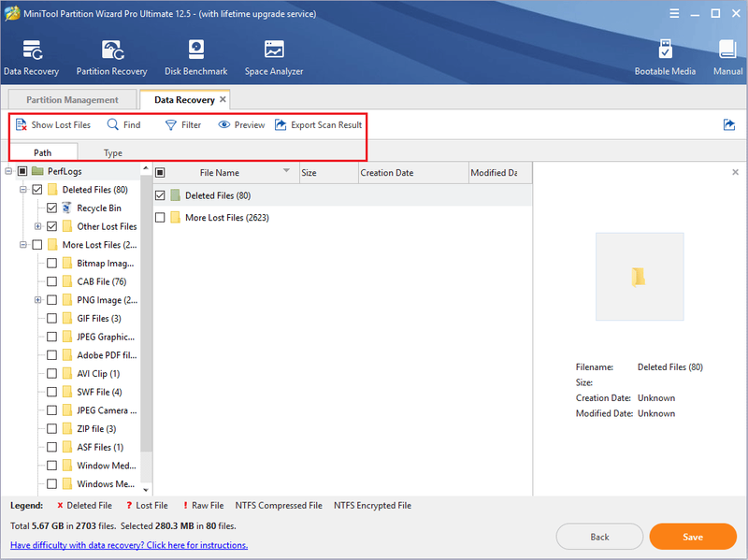Screen dimensions: 748x560
Task: Collapse the PerfLogs root node
Action: [x=8, y=171]
